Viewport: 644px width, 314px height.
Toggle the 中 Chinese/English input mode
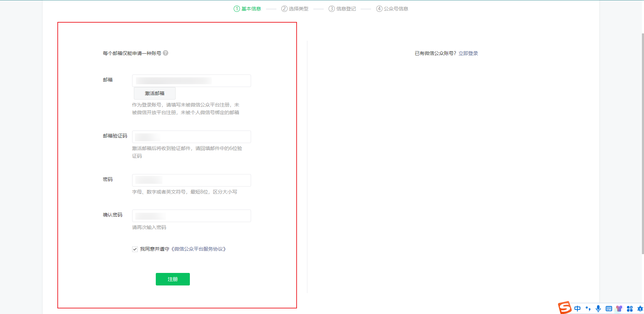pyautogui.click(x=578, y=308)
